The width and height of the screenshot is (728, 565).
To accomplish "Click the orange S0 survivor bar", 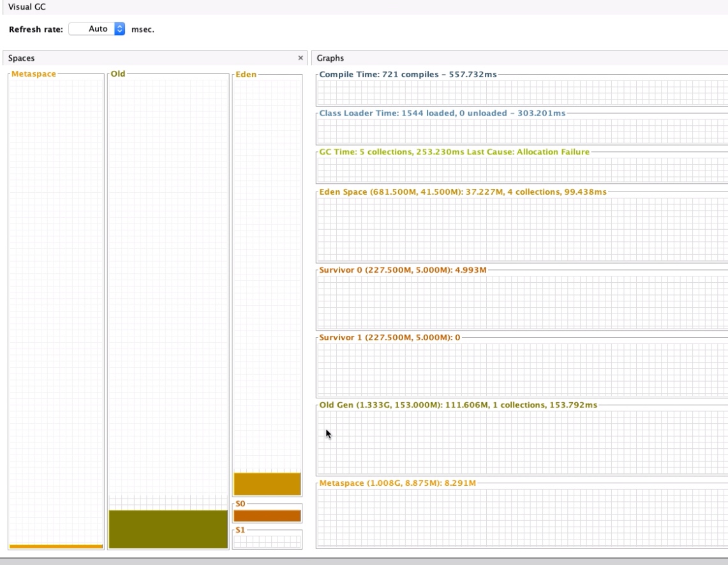I will pyautogui.click(x=267, y=516).
